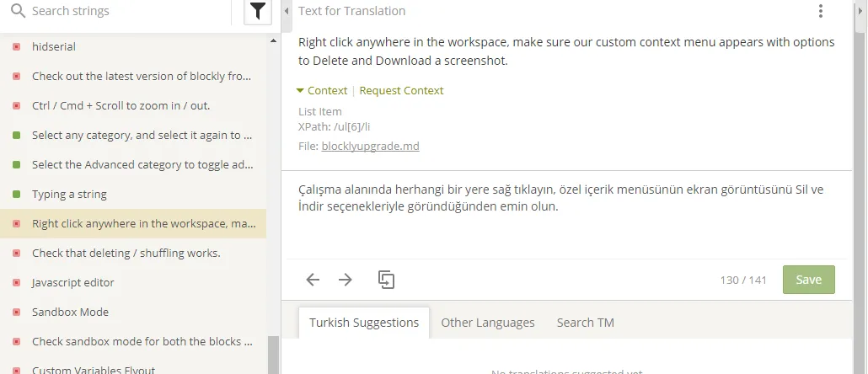Select 'Check that deleting / shuffling works.' string

[133, 254]
